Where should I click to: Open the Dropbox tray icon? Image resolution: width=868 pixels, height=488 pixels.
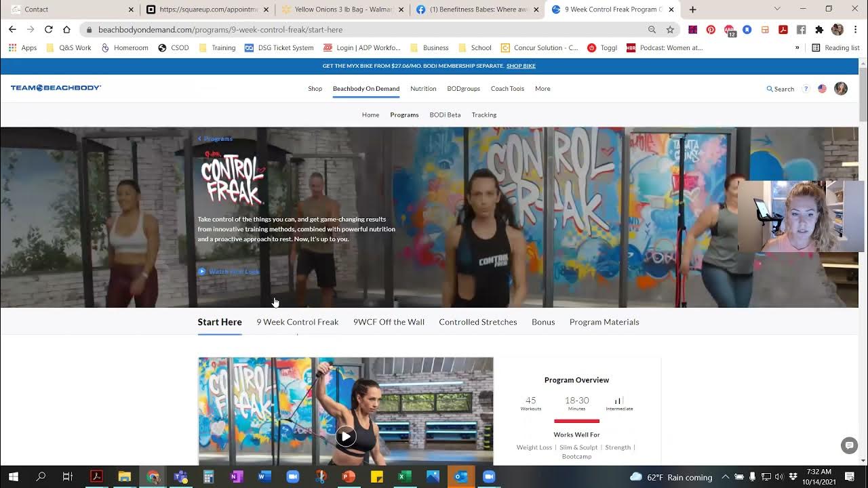click(x=793, y=476)
